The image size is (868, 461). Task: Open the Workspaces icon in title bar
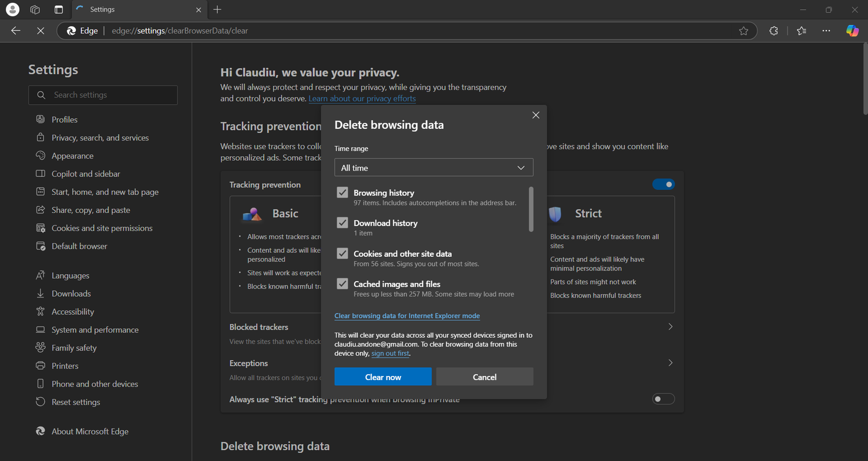click(35, 9)
